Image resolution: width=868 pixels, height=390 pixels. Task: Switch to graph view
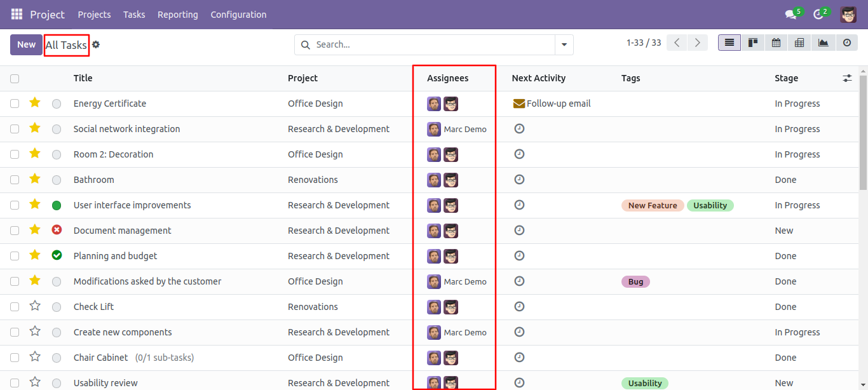[x=823, y=43]
